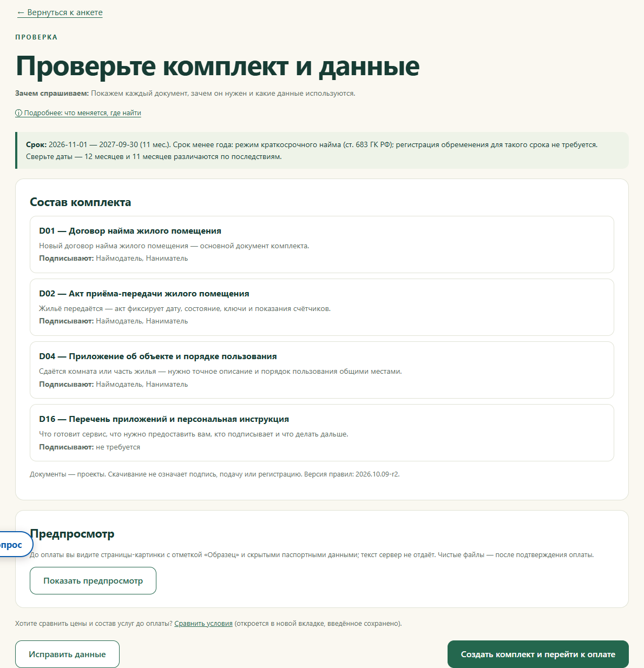Click «Сдаётся комната или часть жилья» description
Screen dimensions: 644x668
(221, 372)
